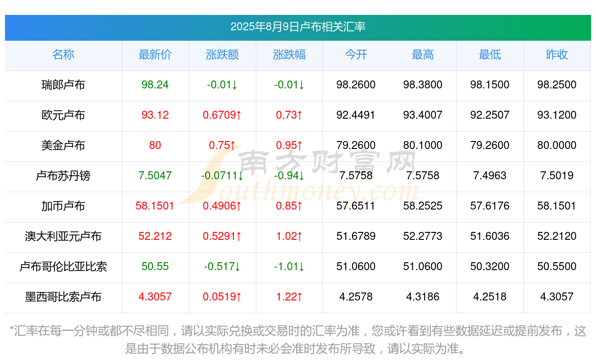The image size is (596, 364).
Task: Click the latest price 50.55
Action: click(x=155, y=267)
